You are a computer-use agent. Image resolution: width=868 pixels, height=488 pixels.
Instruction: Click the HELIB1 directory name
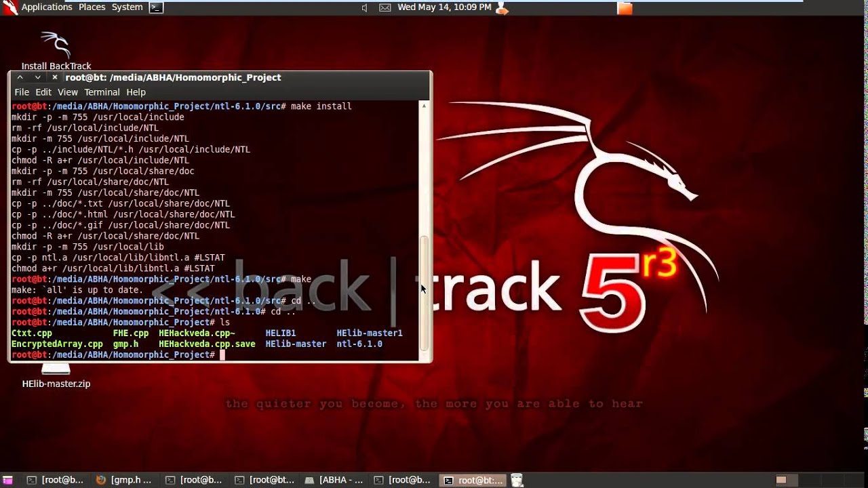281,333
